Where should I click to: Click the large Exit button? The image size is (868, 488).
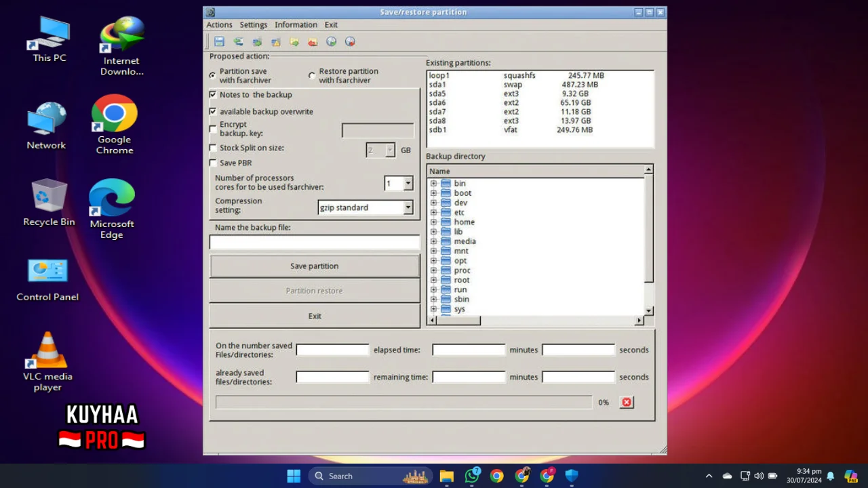click(315, 316)
